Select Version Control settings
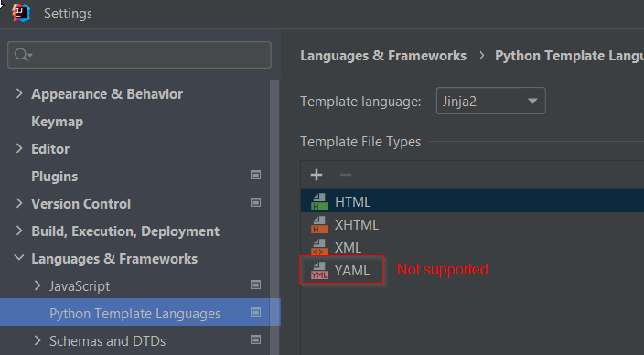Screen dimensions: 644x355 pos(80,204)
